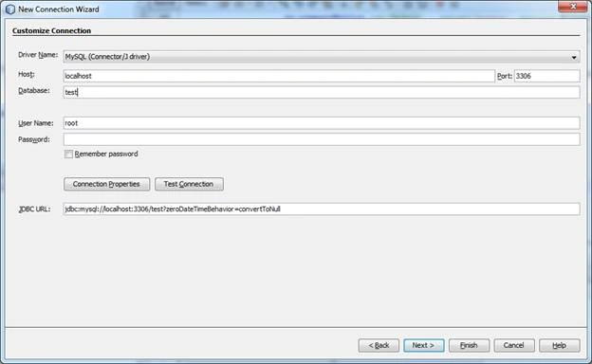Click the Remember password label text
Screen dimensions: 592x364
coord(106,154)
